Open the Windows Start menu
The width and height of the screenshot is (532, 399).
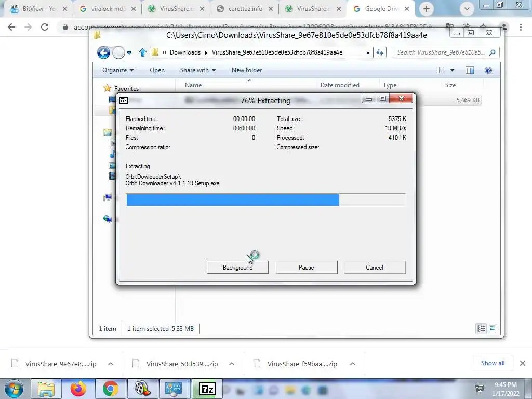point(14,389)
